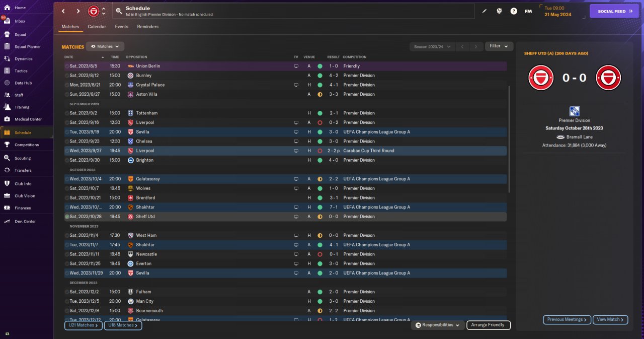Viewport: 644px width, 339px height.
Task: Click the Carabao Cup Third Round competition
Action: tap(369, 151)
